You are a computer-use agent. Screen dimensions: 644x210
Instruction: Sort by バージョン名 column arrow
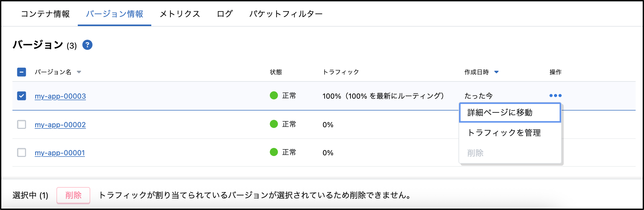coord(79,72)
